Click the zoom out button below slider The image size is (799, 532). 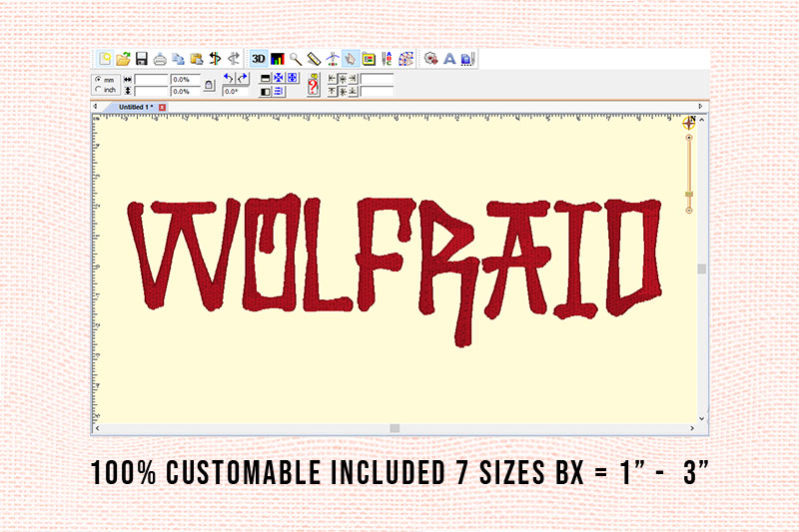pyautogui.click(x=689, y=211)
